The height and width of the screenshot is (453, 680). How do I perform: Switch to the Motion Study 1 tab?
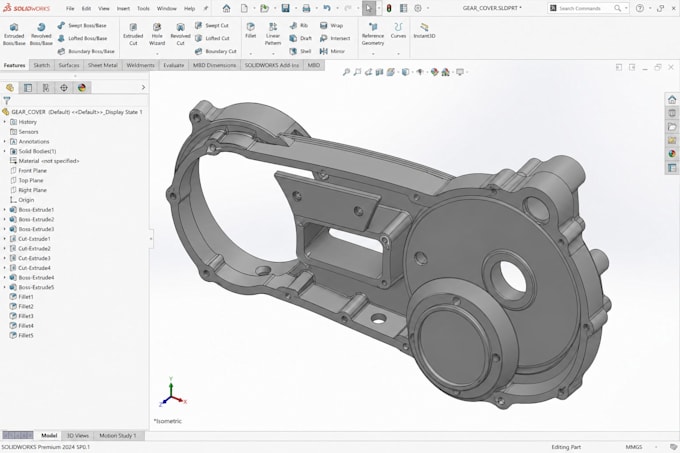coord(118,435)
